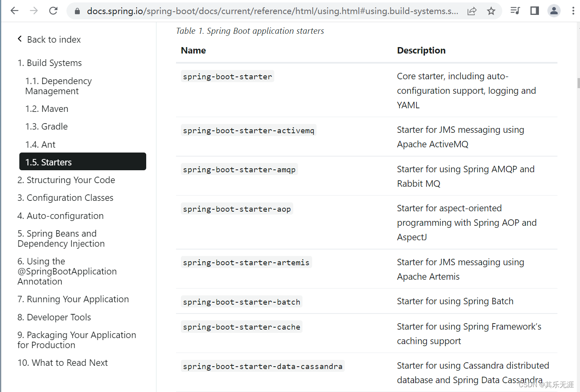Click the Apache Artemis description text
The width and height of the screenshot is (580, 392).
461,269
